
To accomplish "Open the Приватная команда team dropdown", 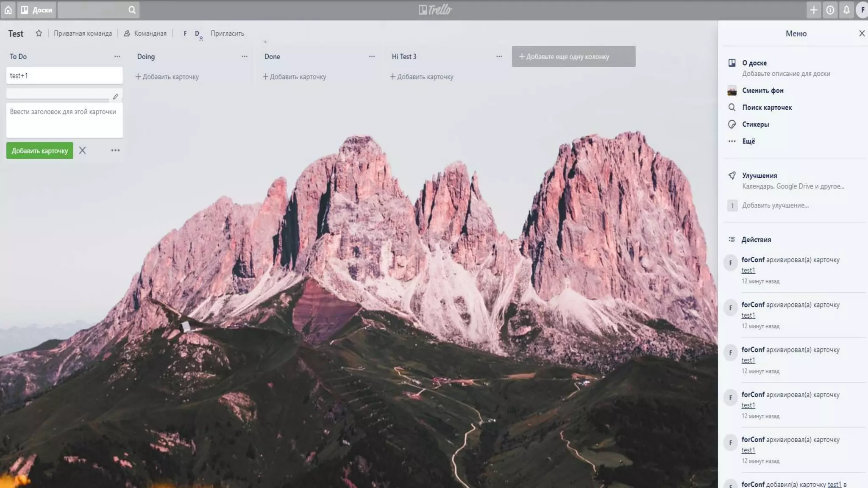I will (x=83, y=33).
